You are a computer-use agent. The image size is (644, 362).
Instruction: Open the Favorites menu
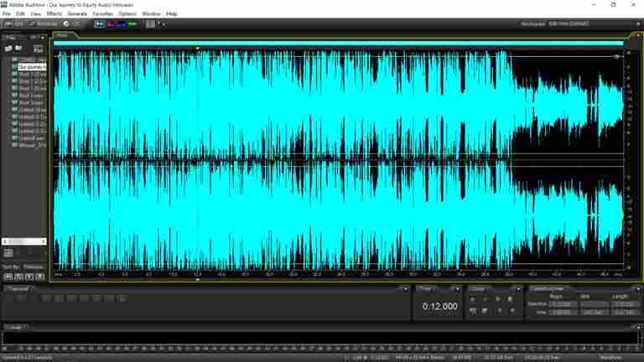[102, 14]
